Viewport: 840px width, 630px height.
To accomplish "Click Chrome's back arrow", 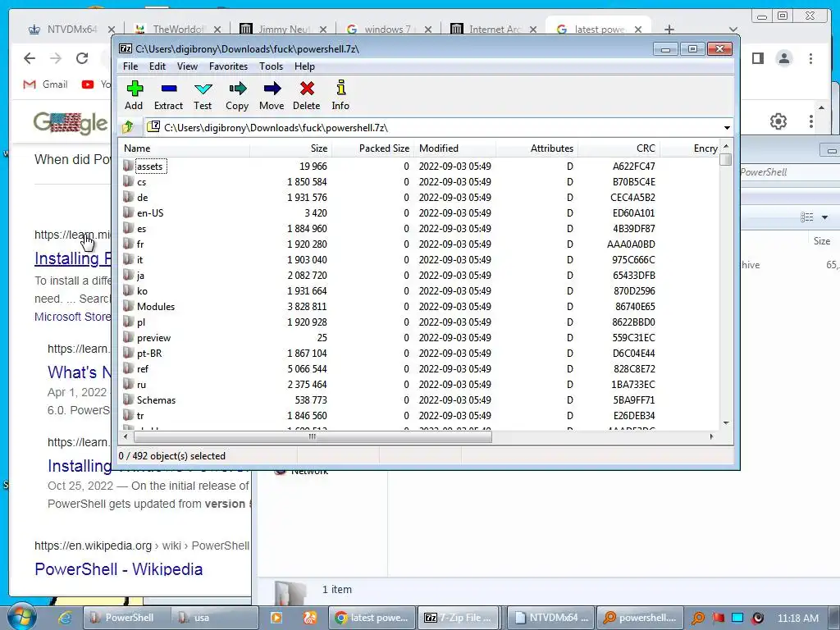I will coord(30,58).
